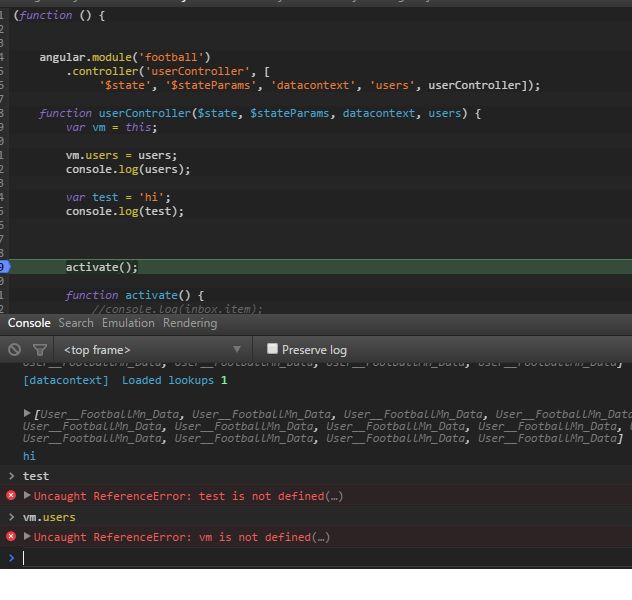This screenshot has width=632, height=600.
Task: Click 'console.log(test);' in the source
Action: 125,211
